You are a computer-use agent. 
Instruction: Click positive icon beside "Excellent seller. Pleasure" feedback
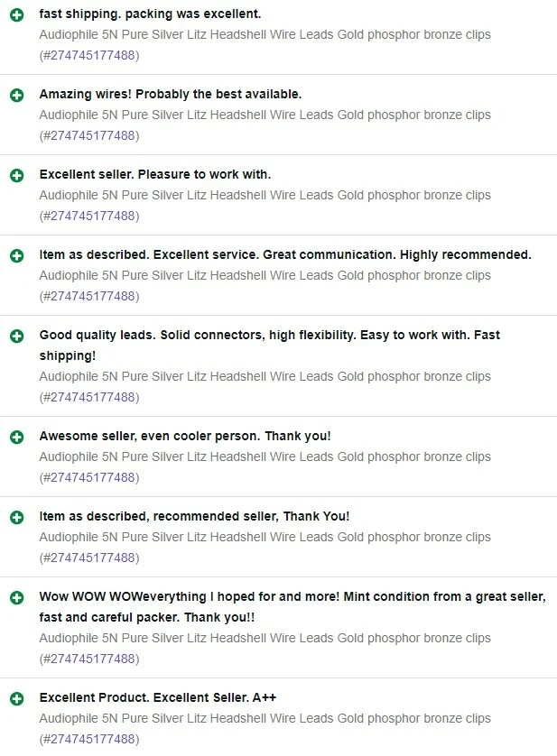click(16, 175)
